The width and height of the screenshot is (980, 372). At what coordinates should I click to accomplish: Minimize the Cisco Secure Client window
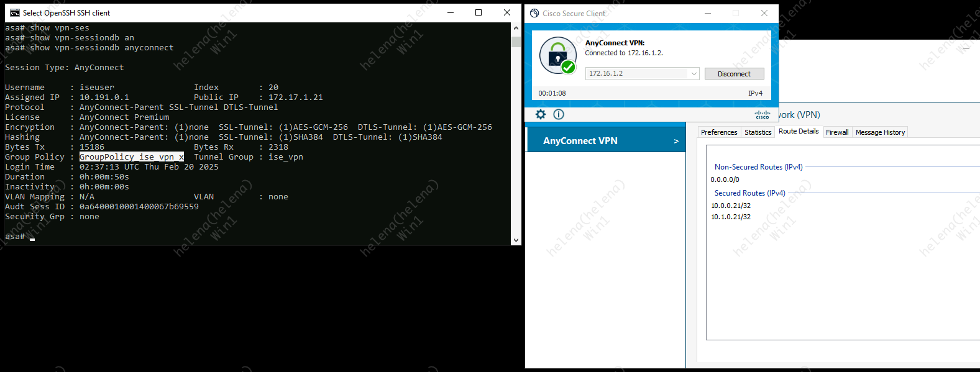[x=707, y=13]
